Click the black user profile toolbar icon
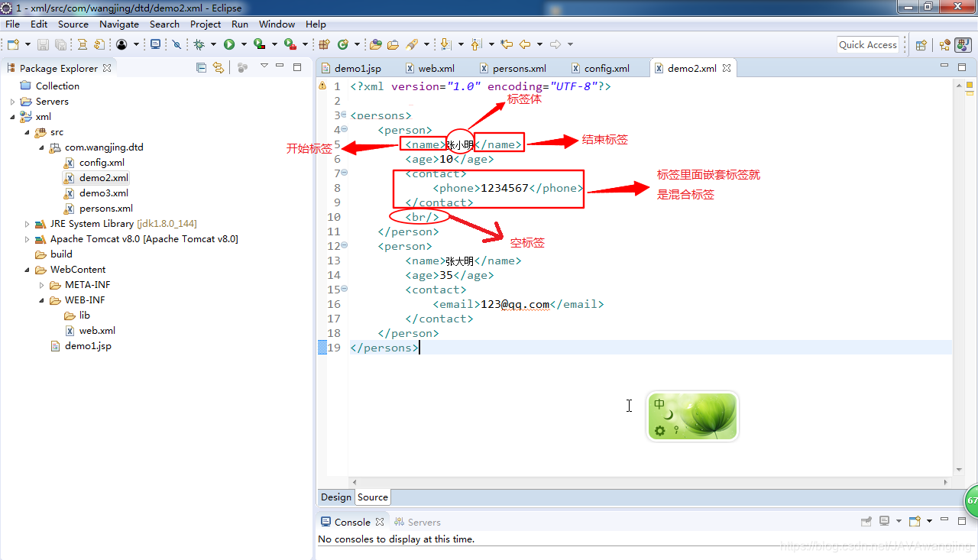The height and width of the screenshot is (560, 978). (121, 44)
